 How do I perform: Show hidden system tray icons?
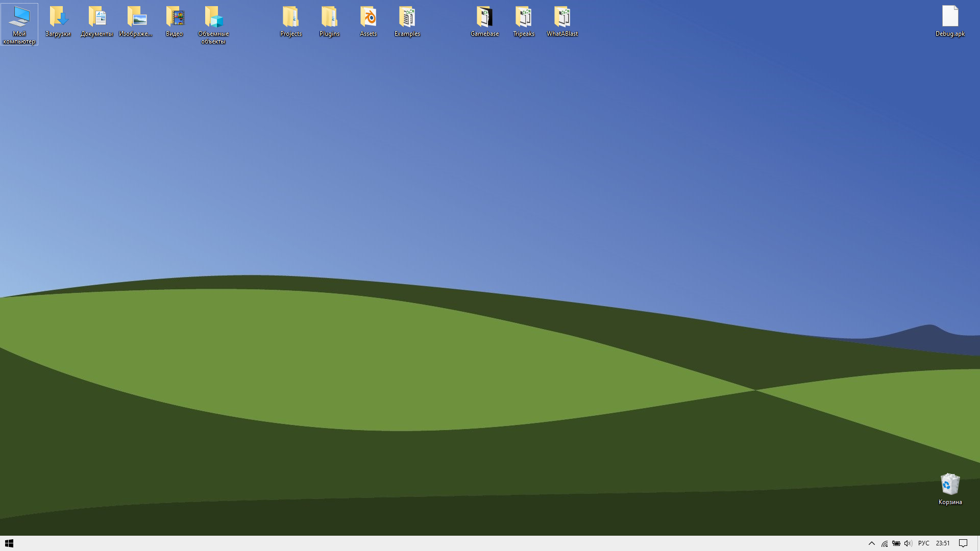click(872, 543)
